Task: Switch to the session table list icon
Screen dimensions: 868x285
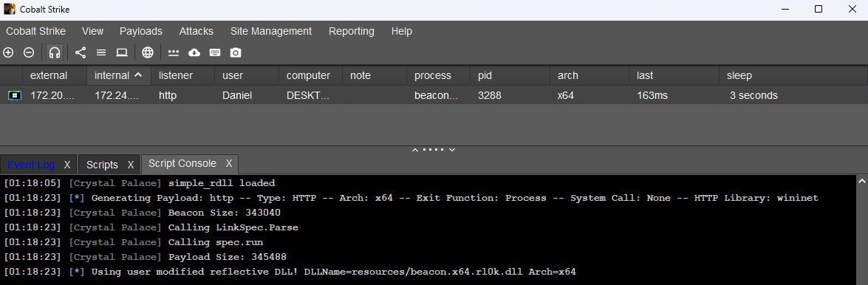Action: click(100, 52)
